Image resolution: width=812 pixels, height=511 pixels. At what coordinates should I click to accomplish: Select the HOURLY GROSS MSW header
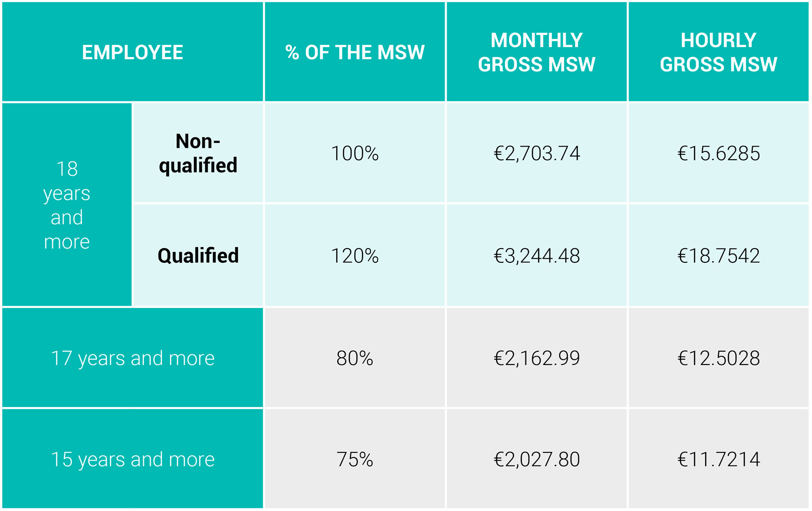click(x=718, y=52)
